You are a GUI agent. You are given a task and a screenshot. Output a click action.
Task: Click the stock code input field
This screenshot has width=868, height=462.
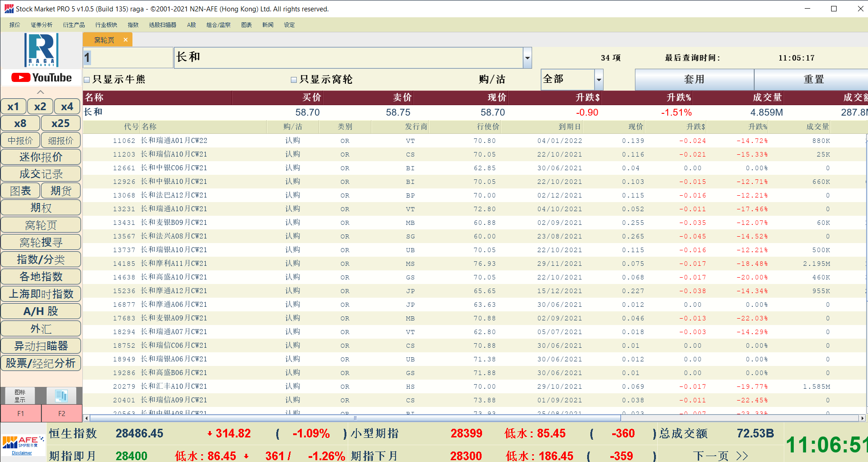coord(127,58)
